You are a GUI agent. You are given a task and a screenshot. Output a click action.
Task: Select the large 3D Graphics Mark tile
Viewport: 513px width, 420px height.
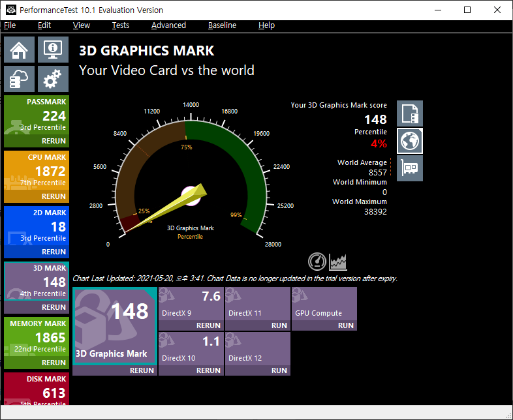(114, 326)
